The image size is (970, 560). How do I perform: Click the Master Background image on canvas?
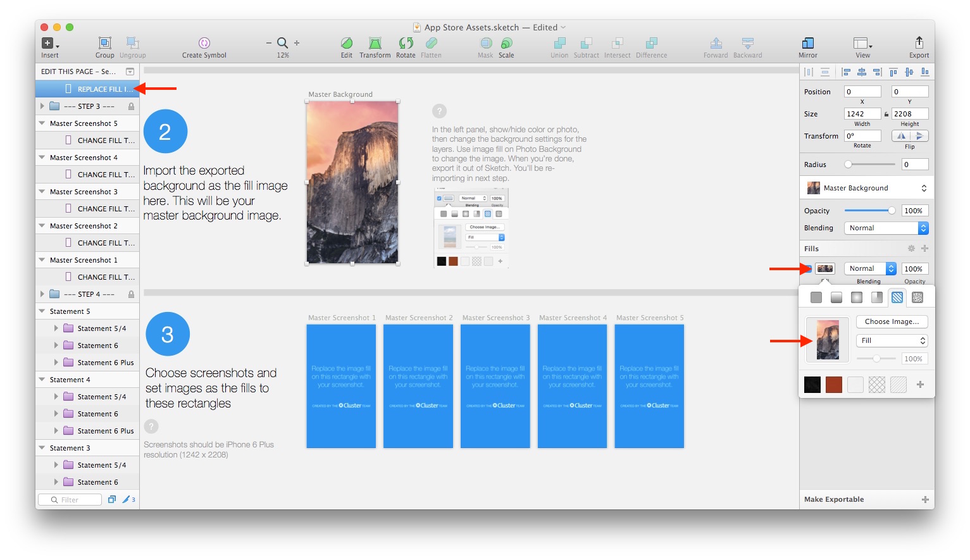click(x=352, y=182)
